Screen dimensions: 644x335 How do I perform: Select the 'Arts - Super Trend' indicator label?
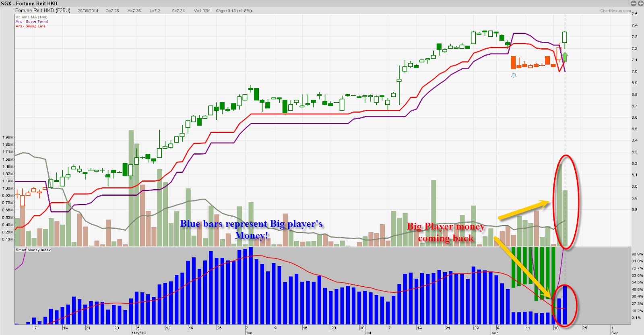(x=32, y=22)
